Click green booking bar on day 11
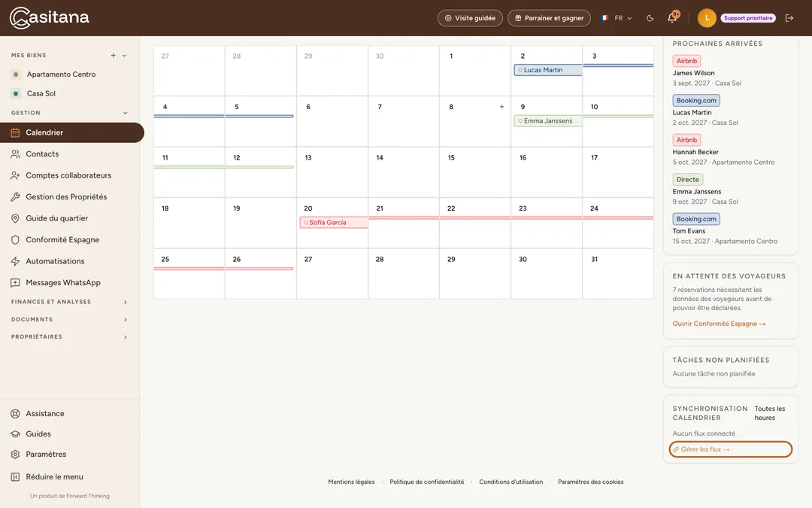The image size is (812, 508). [x=189, y=167]
